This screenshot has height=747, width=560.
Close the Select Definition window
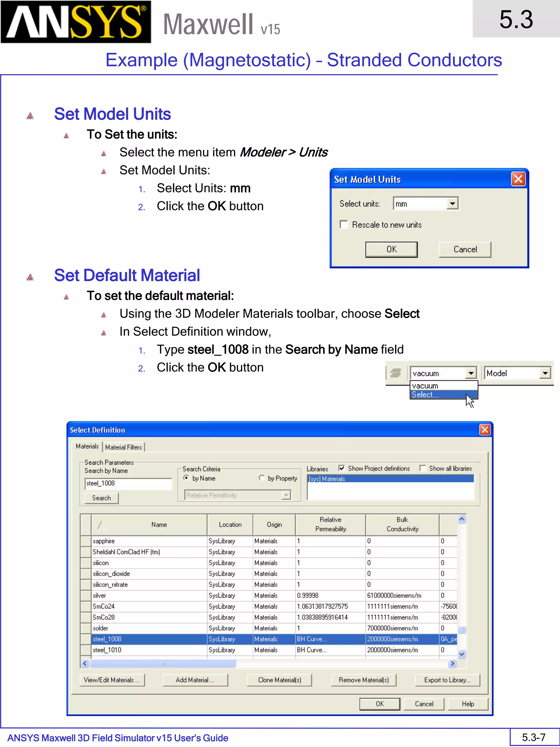point(485,429)
